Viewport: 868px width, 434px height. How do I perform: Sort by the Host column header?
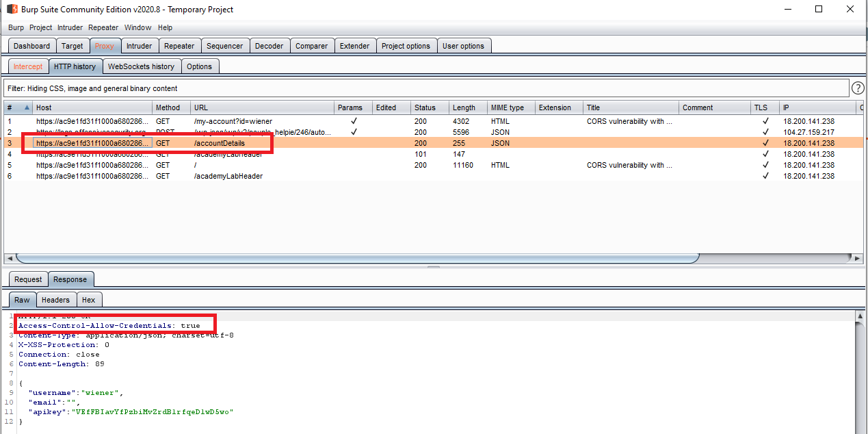(x=92, y=107)
